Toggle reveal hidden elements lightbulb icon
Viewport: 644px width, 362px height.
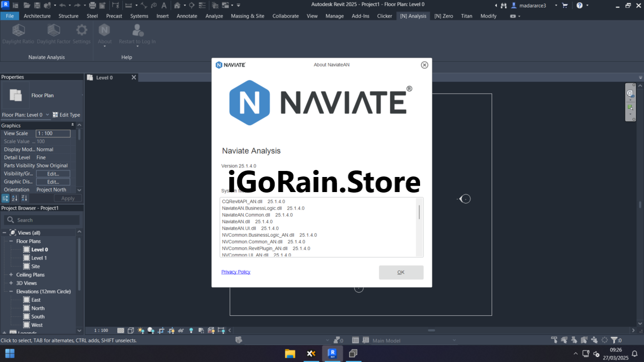pos(191,330)
